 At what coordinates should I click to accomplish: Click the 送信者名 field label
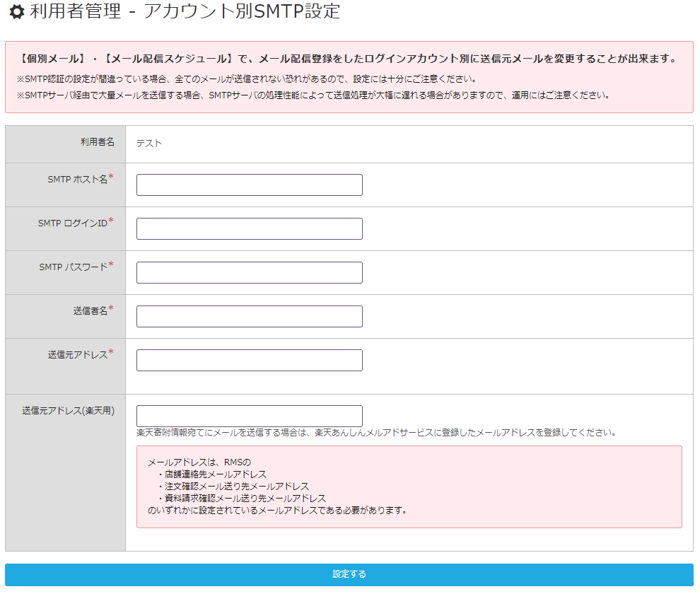(x=90, y=311)
